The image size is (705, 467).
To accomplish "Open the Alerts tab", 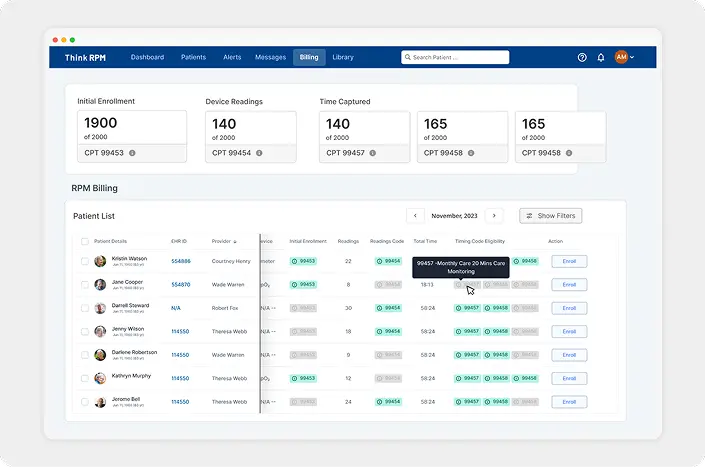I will [231, 58].
